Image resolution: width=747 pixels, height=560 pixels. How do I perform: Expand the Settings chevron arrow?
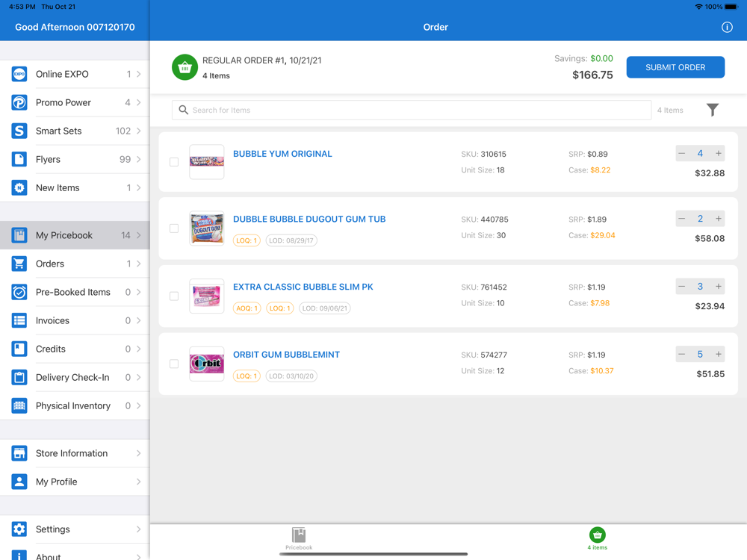tap(139, 529)
